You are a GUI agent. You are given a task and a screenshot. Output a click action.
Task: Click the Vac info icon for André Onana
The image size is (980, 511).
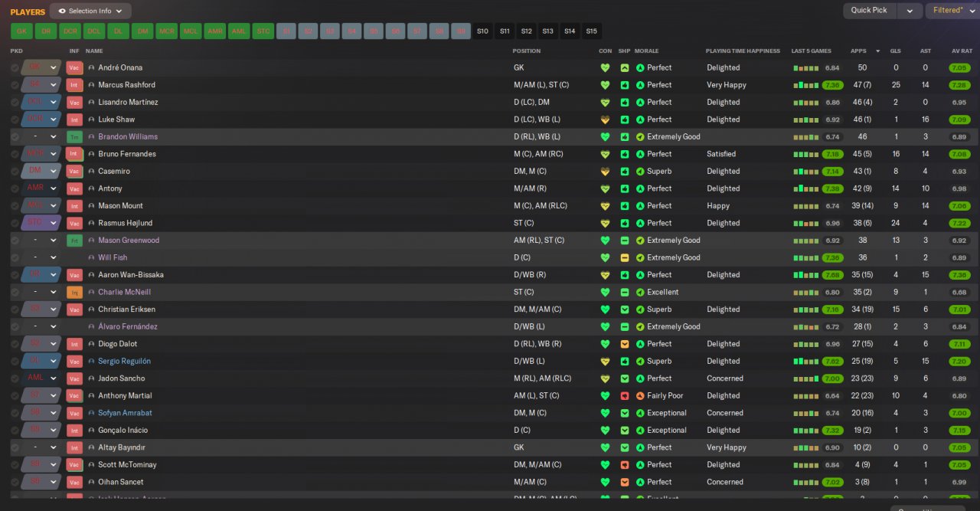tap(74, 67)
